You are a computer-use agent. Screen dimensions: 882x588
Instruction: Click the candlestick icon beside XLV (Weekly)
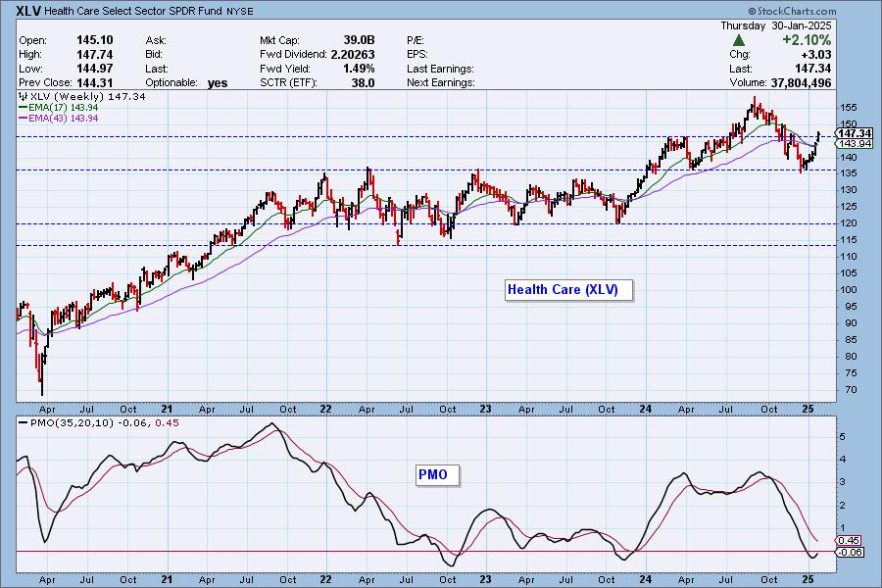point(24,97)
